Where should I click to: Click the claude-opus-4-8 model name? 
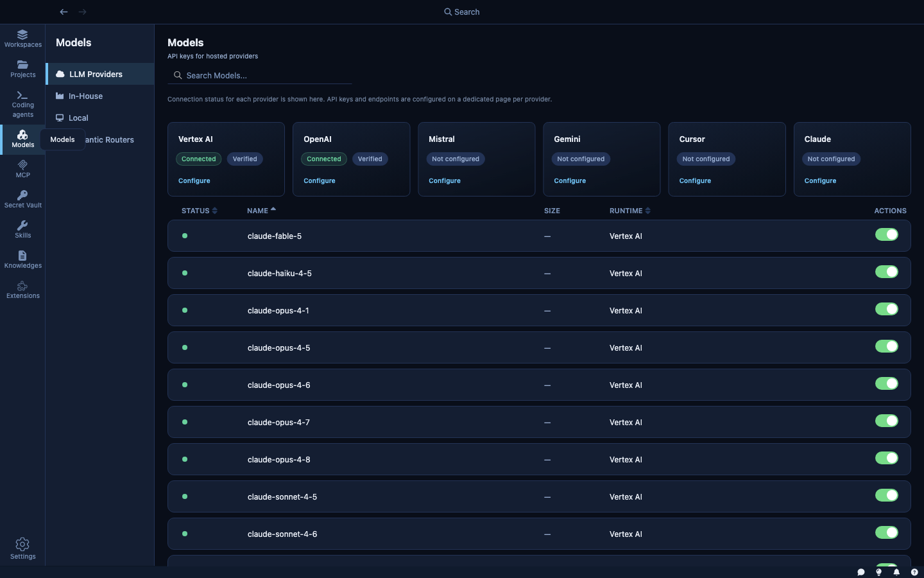[x=279, y=459]
